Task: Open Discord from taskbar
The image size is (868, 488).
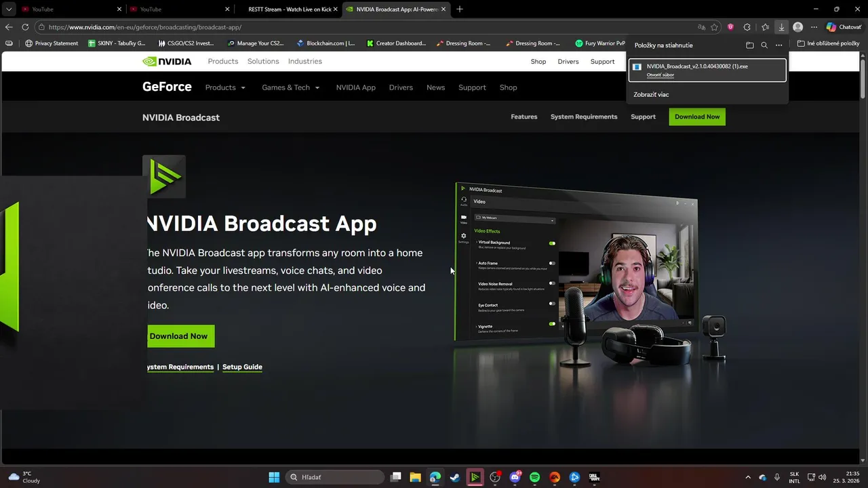Action: click(x=515, y=477)
